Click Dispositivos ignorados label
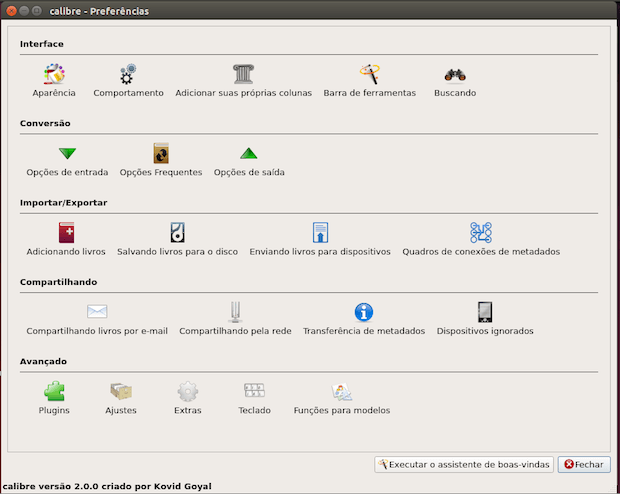This screenshot has height=494, width=620. pos(485,331)
